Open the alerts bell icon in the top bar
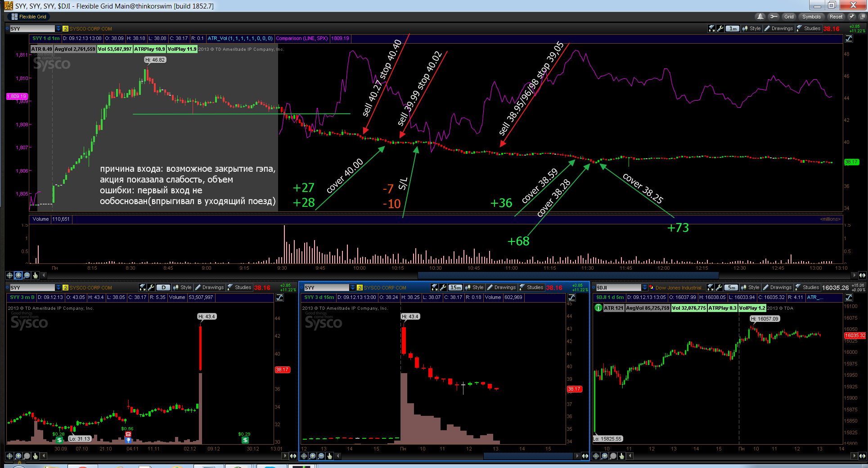Viewport: 868px width, 468px height. [760, 17]
